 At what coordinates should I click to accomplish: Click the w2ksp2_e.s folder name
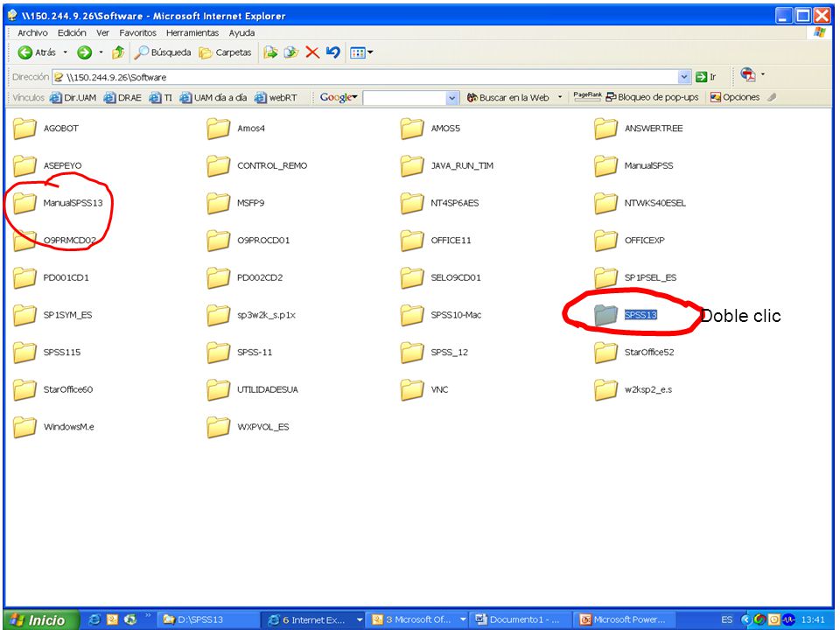click(x=648, y=389)
